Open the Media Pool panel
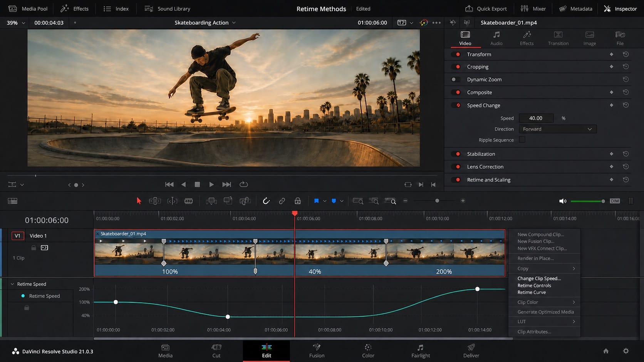 pyautogui.click(x=28, y=8)
